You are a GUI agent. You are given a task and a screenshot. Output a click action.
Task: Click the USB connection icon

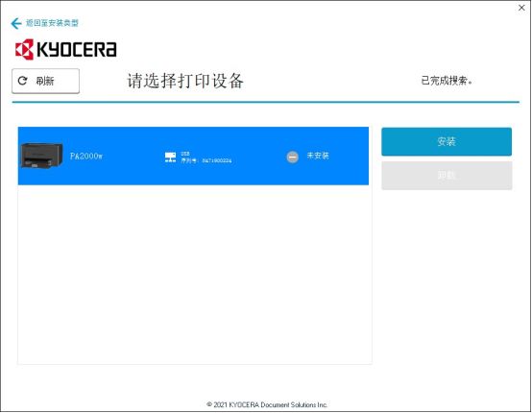[x=170, y=158]
